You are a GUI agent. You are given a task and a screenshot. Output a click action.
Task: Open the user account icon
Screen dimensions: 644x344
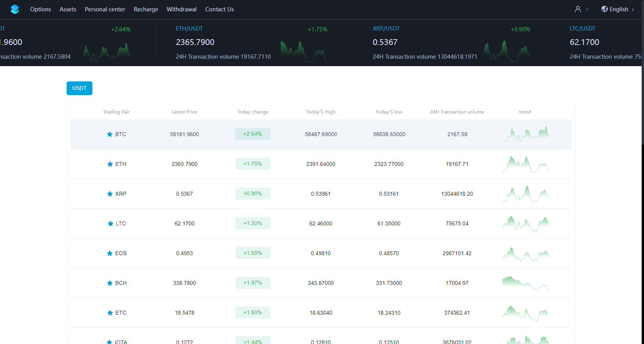tap(578, 9)
